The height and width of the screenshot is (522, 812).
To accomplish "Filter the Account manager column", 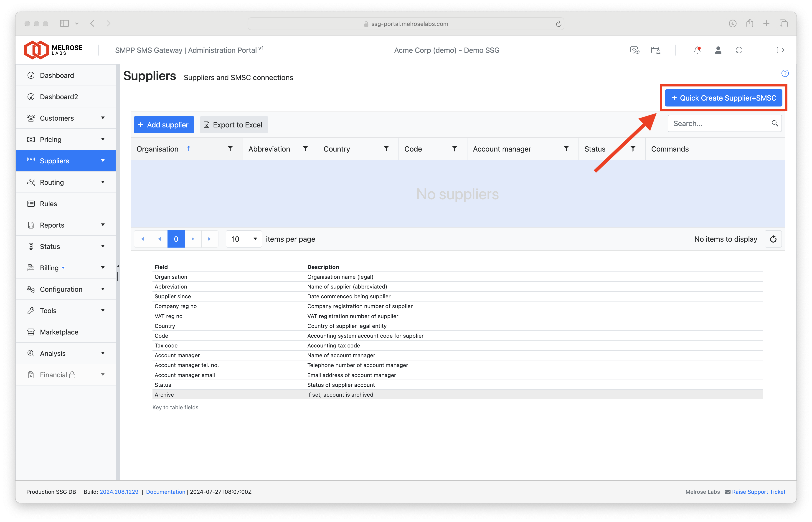I will tap(566, 149).
